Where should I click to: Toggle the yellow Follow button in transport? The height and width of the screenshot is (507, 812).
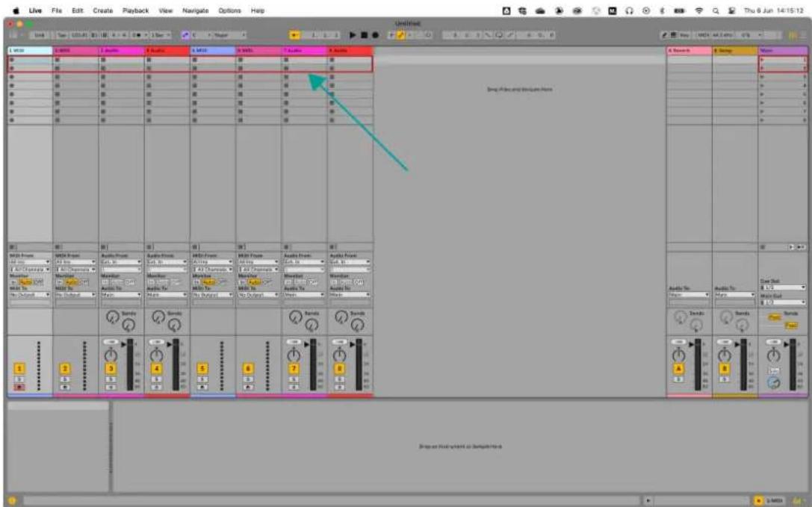click(294, 34)
